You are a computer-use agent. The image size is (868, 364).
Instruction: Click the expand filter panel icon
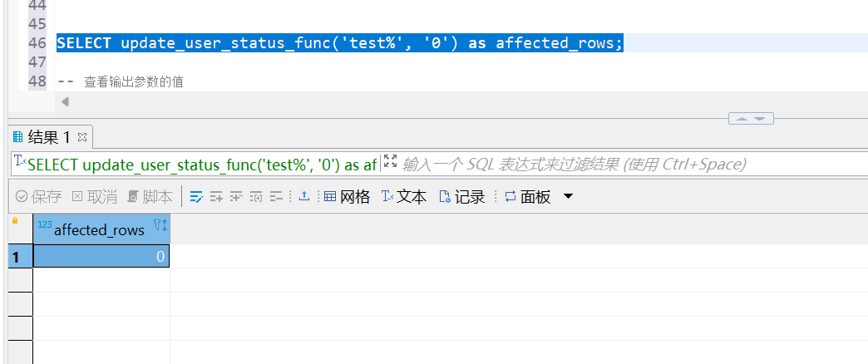(390, 163)
